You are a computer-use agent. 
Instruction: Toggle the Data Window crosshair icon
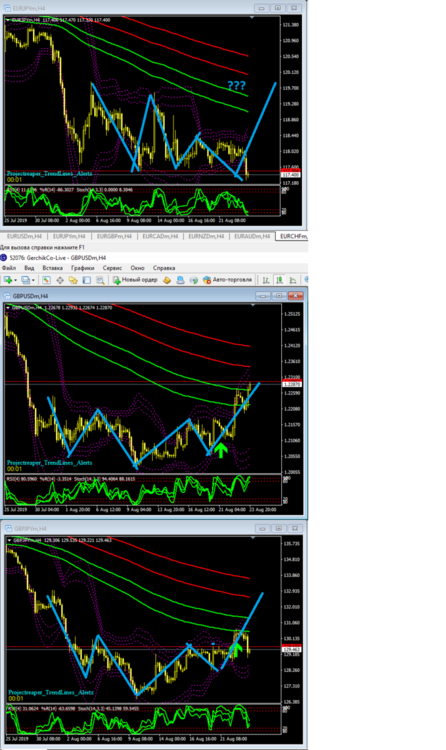point(60,280)
